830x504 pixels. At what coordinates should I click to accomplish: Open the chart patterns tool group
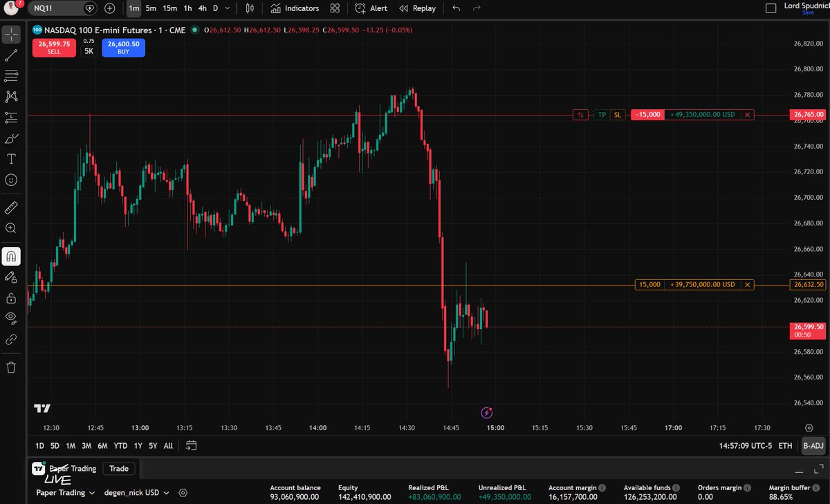(11, 97)
